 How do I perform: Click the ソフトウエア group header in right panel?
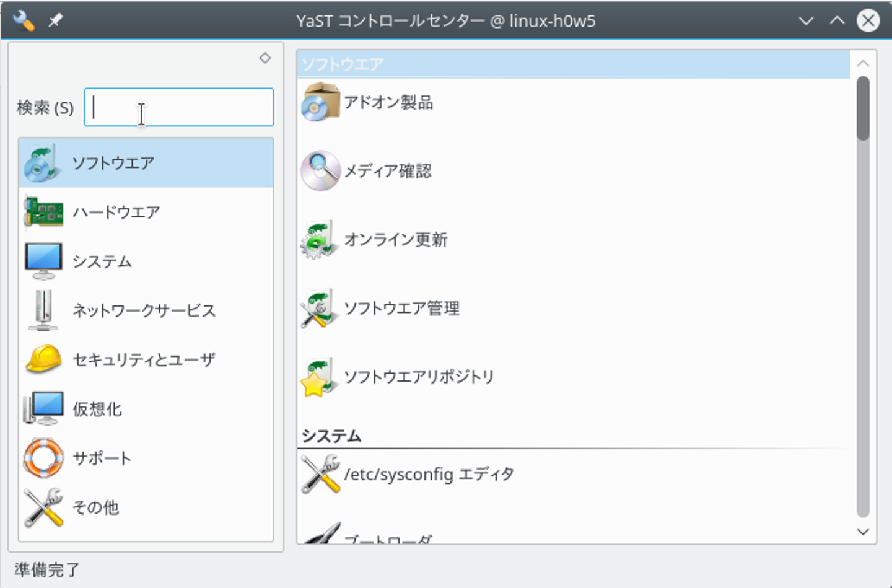click(x=574, y=64)
